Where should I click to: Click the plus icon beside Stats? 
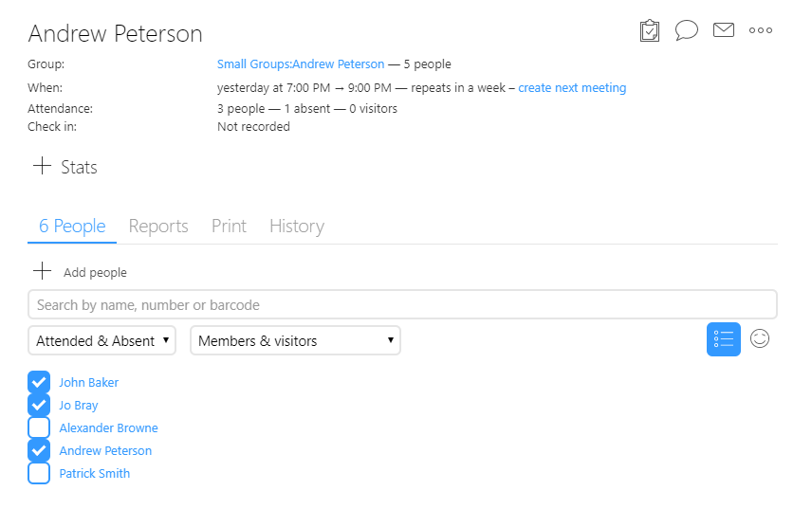click(x=42, y=167)
